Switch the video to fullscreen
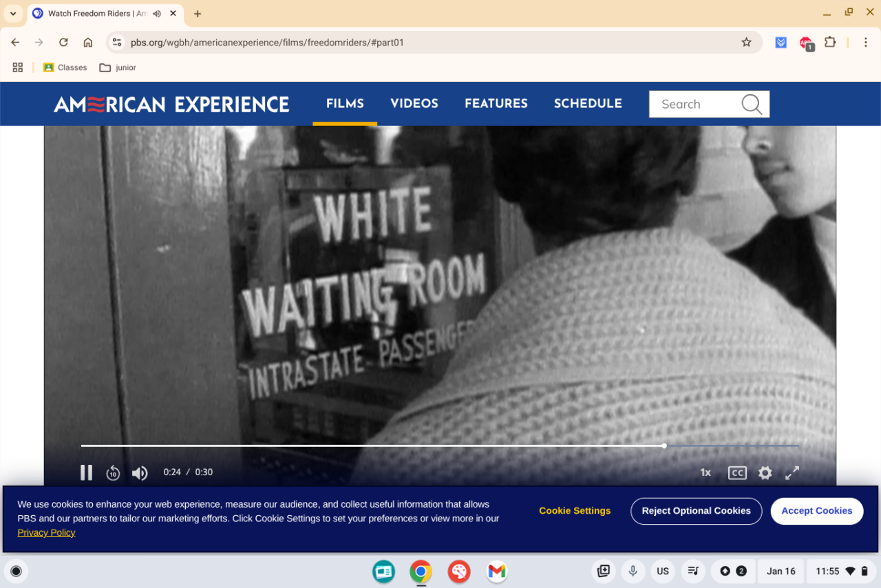Screen dimensions: 881x588 click(792, 472)
